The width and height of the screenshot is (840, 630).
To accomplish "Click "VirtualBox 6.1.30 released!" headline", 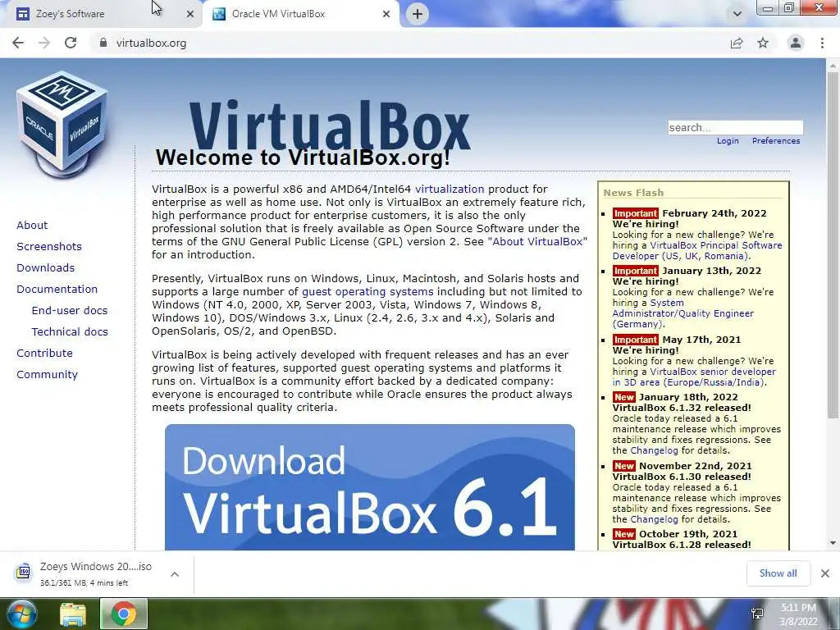I will pos(682,477).
